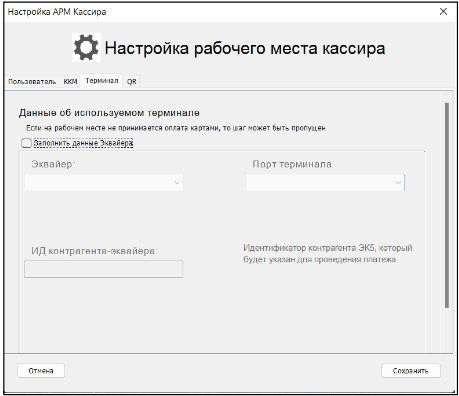Click the hint text about оплата картами
The height and width of the screenshot is (396, 459).
pos(176,128)
